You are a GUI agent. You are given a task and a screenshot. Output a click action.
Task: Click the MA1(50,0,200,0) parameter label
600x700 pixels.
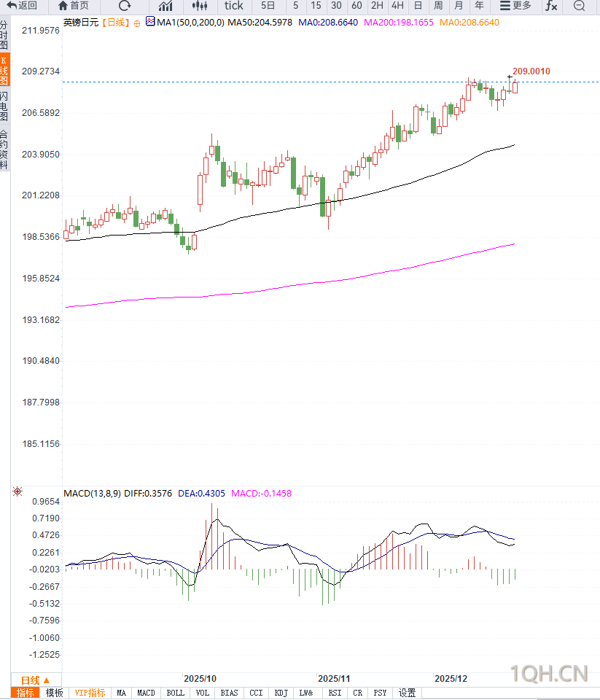190,23
